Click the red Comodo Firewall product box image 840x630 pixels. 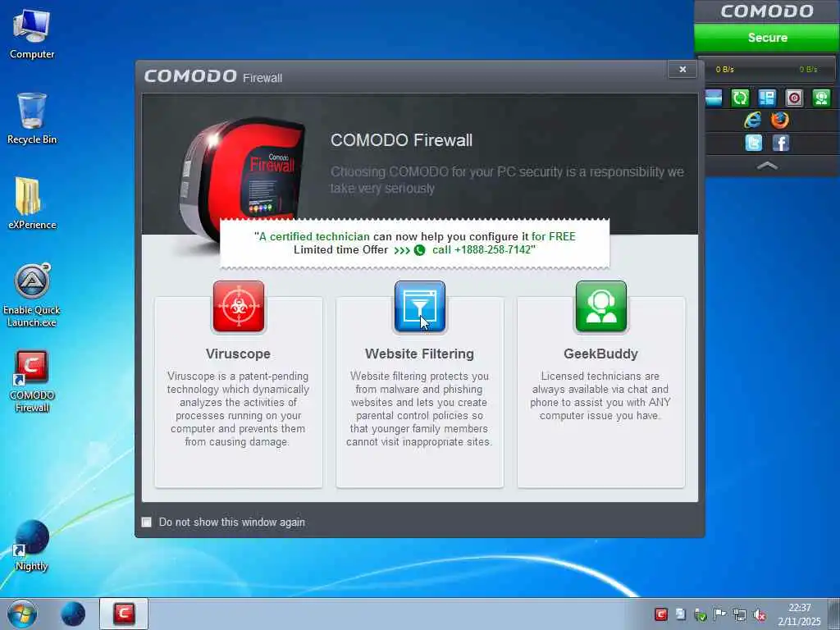(242, 181)
